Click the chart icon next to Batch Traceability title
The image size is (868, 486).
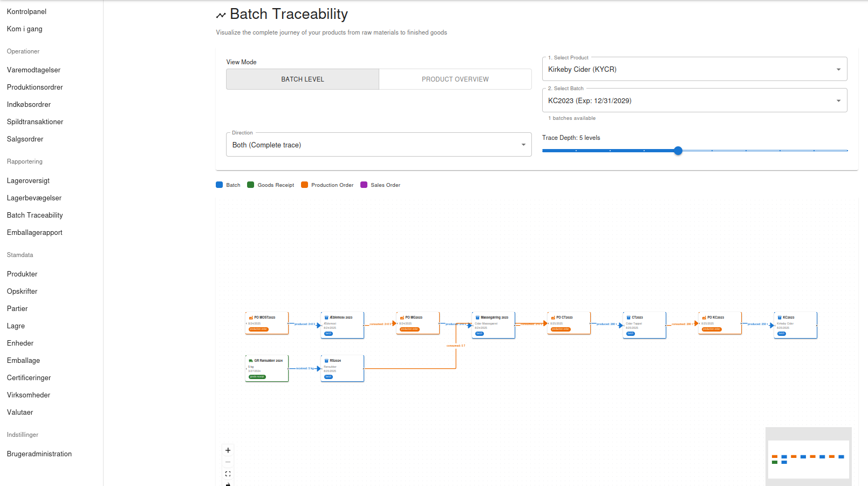(221, 14)
